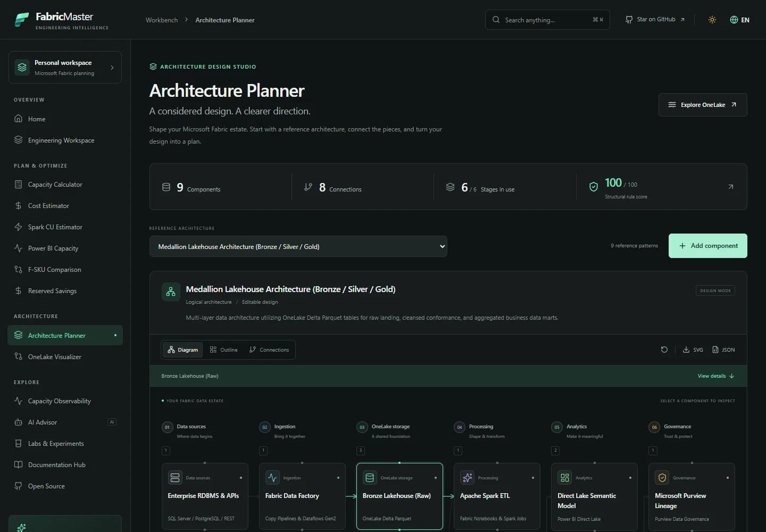
Task: Click the Cost Estimator dollar icon
Action: click(19, 205)
